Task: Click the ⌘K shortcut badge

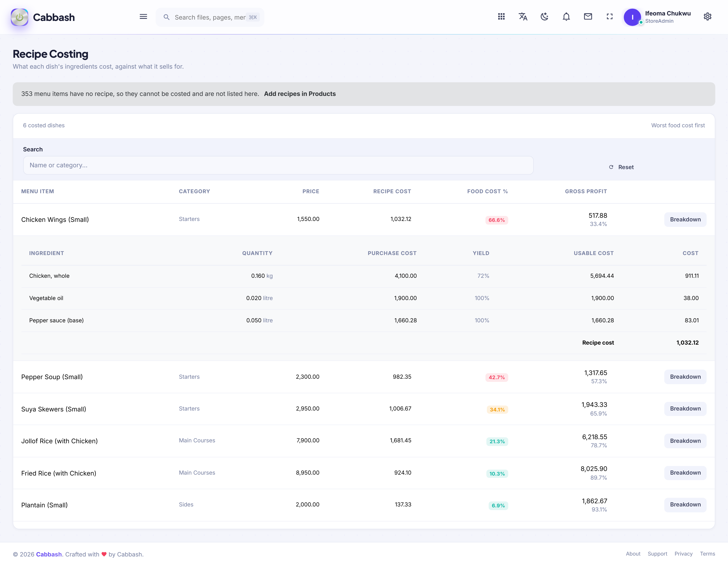Action: [x=253, y=17]
